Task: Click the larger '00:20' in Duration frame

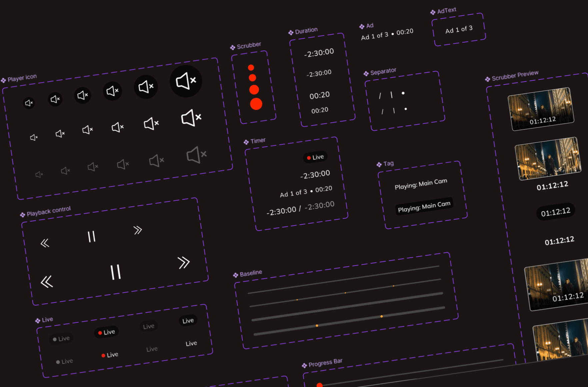Action: pos(320,95)
